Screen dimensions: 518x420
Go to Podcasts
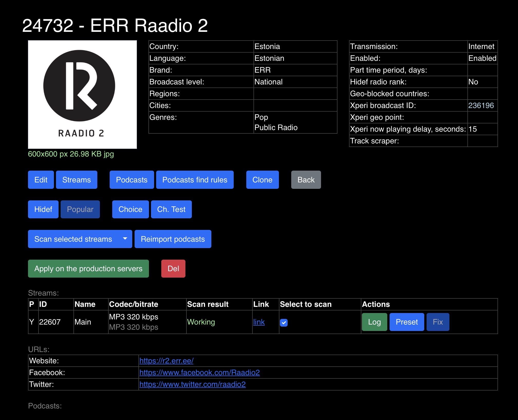tap(132, 180)
